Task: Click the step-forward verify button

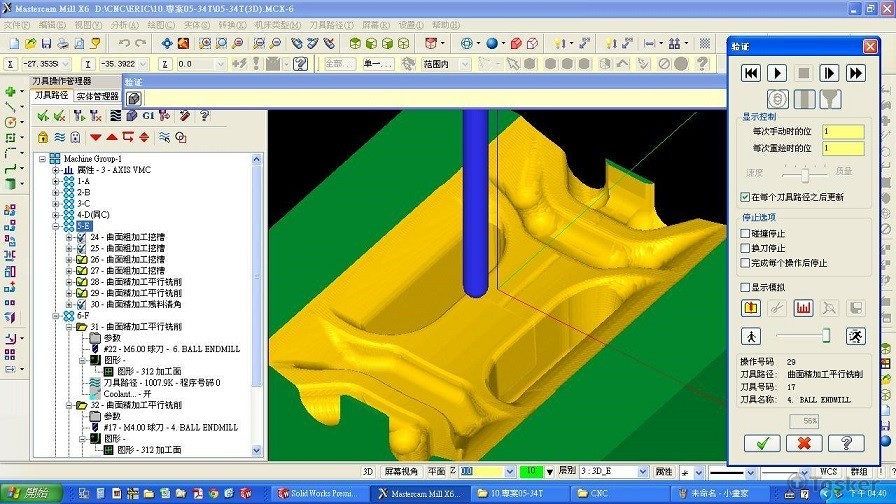Action: 829,73
